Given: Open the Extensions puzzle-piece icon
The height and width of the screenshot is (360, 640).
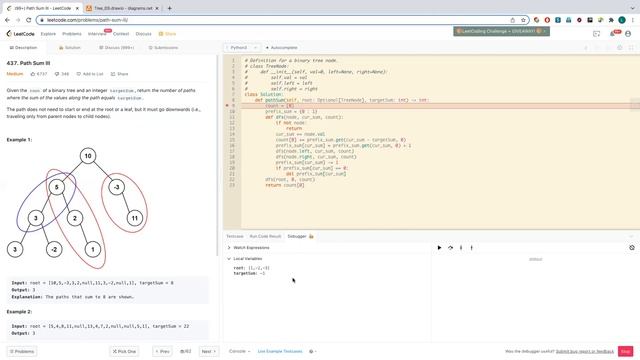Looking at the screenshot, I should coord(611,20).
